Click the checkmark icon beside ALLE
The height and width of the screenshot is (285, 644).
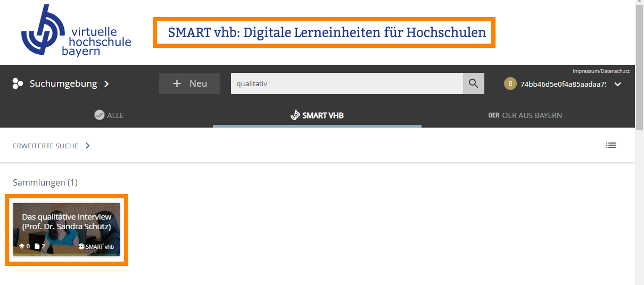pyautogui.click(x=99, y=115)
